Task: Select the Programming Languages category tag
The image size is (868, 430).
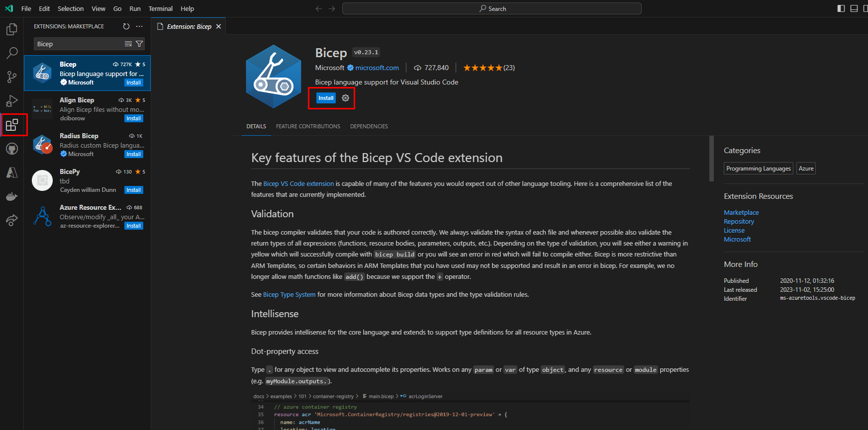Action: click(x=759, y=169)
